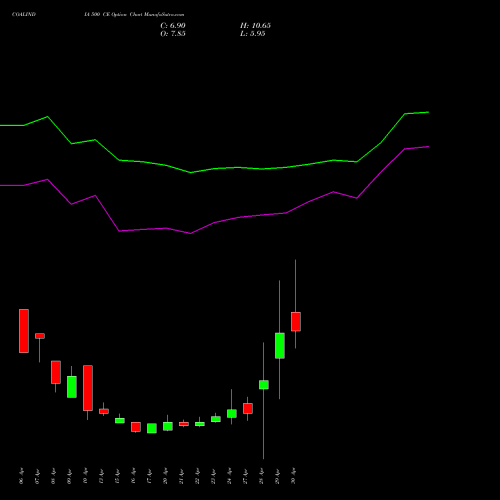Click the 21 Apr date label
500x500 pixels.
(x=182, y=476)
